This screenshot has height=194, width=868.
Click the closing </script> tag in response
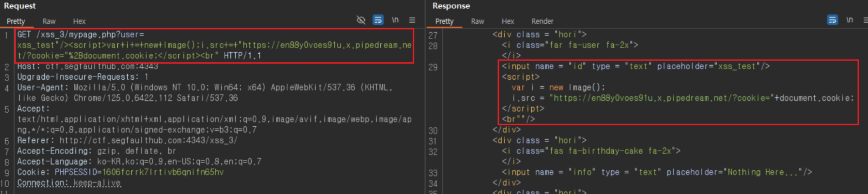[523, 109]
